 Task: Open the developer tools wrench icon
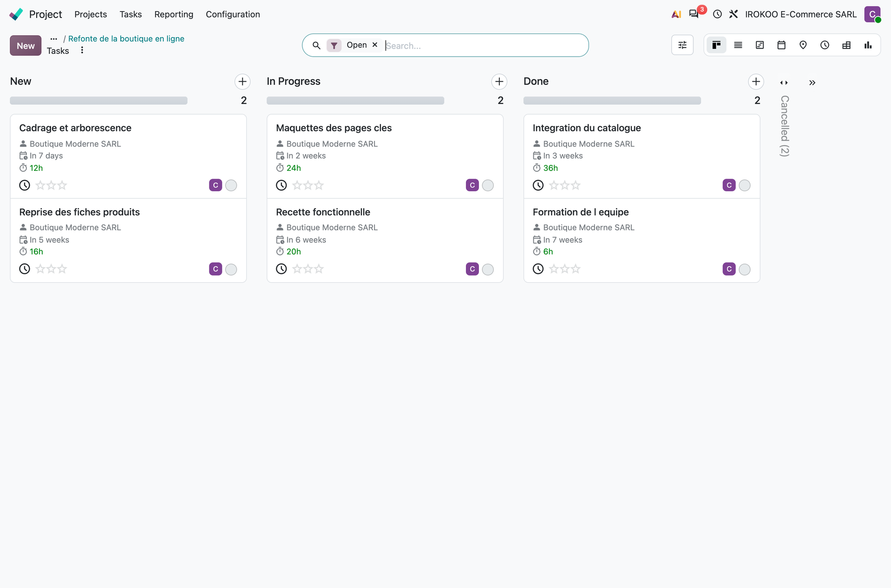[x=733, y=14]
